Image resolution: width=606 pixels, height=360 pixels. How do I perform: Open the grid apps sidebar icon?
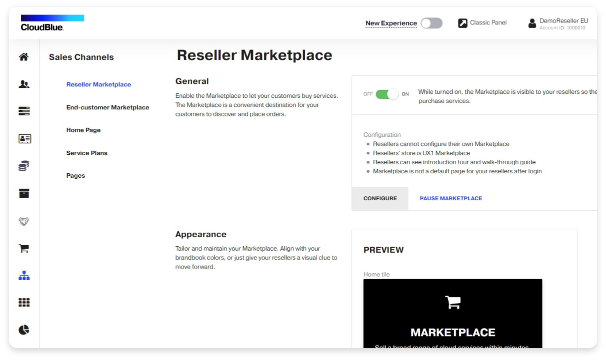click(x=24, y=302)
